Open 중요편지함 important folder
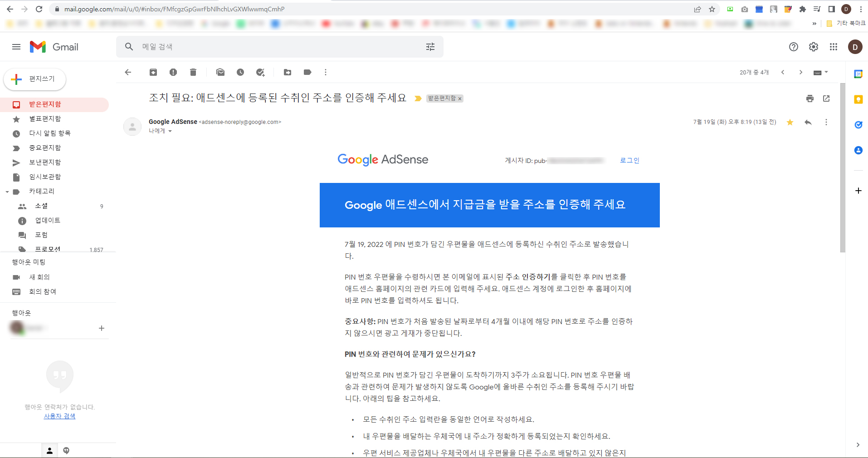 (x=54, y=148)
